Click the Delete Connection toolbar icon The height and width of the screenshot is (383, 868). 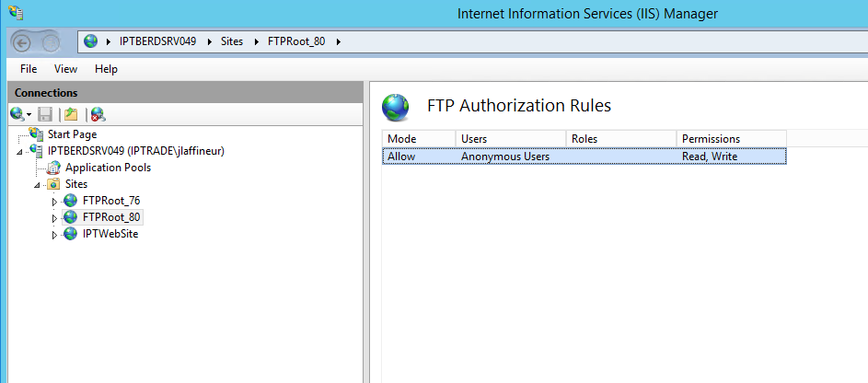point(98,114)
